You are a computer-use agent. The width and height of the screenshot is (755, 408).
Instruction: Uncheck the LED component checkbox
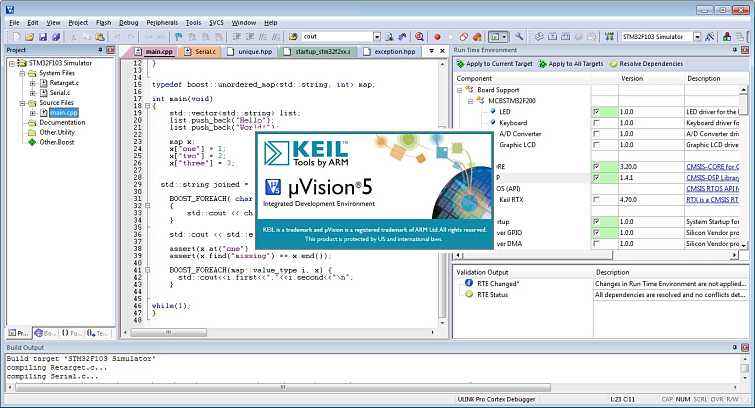tap(597, 112)
